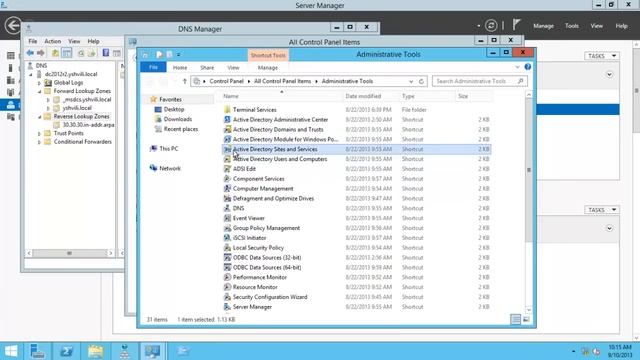Click the DNS Manager back arrow

[x=30, y=53]
